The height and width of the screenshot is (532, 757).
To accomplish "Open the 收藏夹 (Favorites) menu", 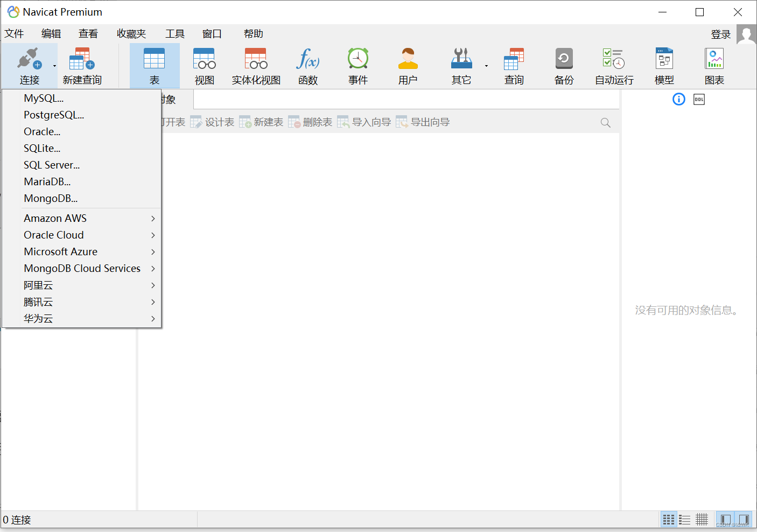I will pos(131,34).
